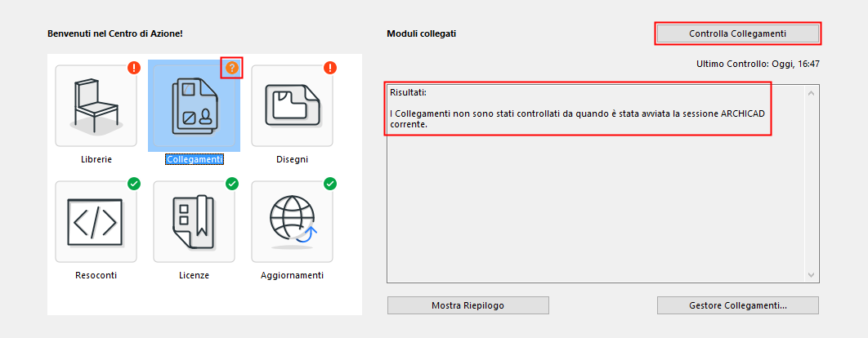Click the green check badge on Aggiornamenti
Screen dimensions: 868x338
click(x=330, y=184)
